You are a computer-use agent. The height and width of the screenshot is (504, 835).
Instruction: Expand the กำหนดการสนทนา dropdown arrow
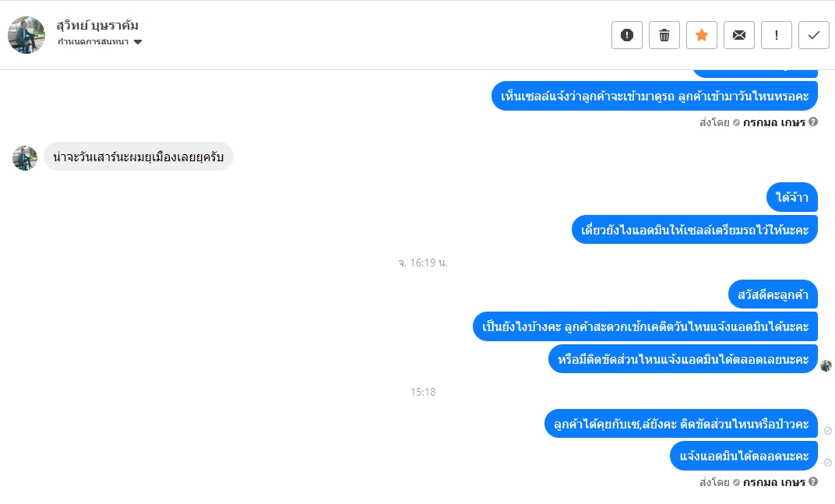(x=138, y=42)
